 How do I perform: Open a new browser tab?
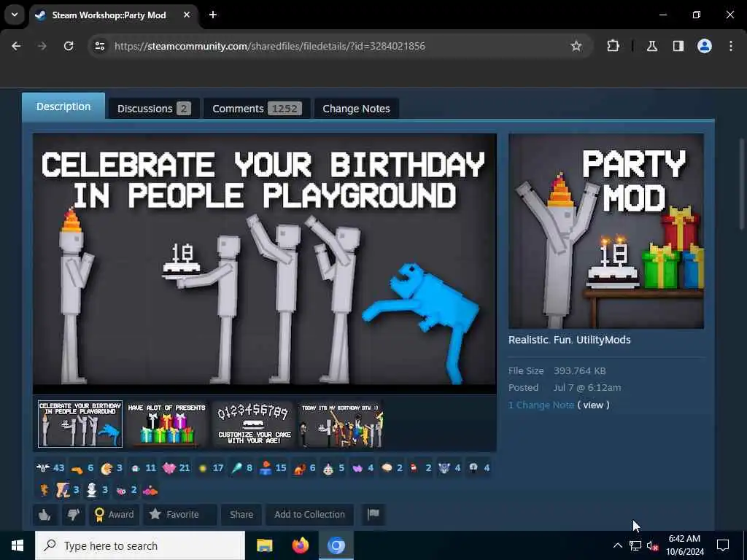pyautogui.click(x=213, y=15)
